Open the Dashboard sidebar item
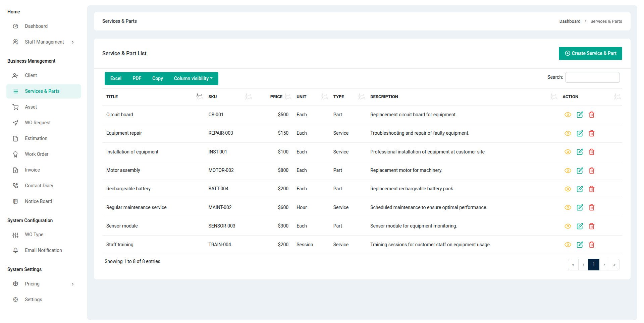Viewport: 644px width, 323px height. [44, 26]
